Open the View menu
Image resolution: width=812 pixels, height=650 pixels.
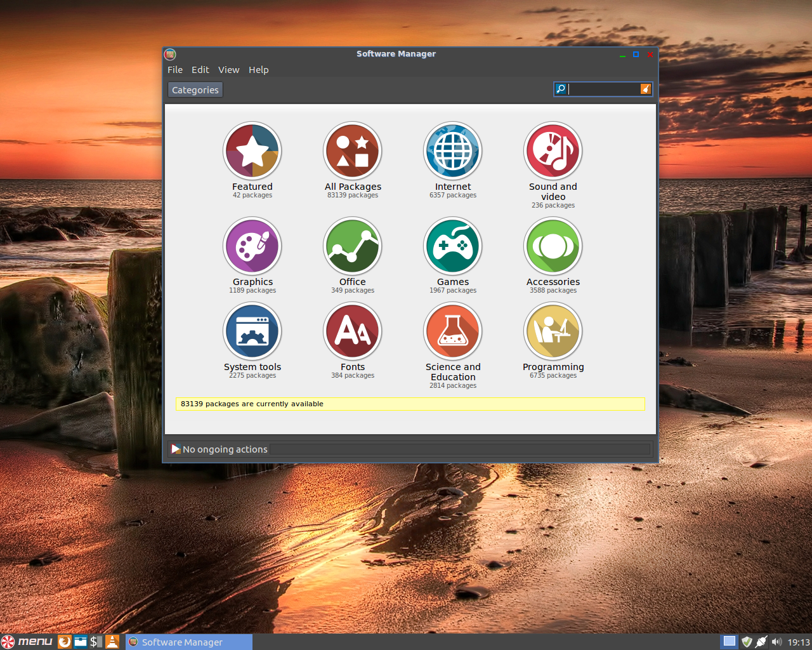(x=229, y=70)
